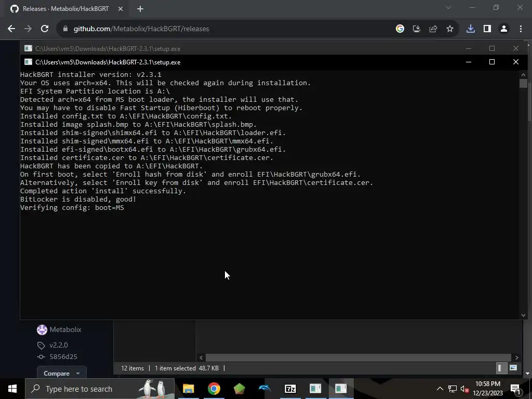Toggle Chrome side panel

[487, 29]
